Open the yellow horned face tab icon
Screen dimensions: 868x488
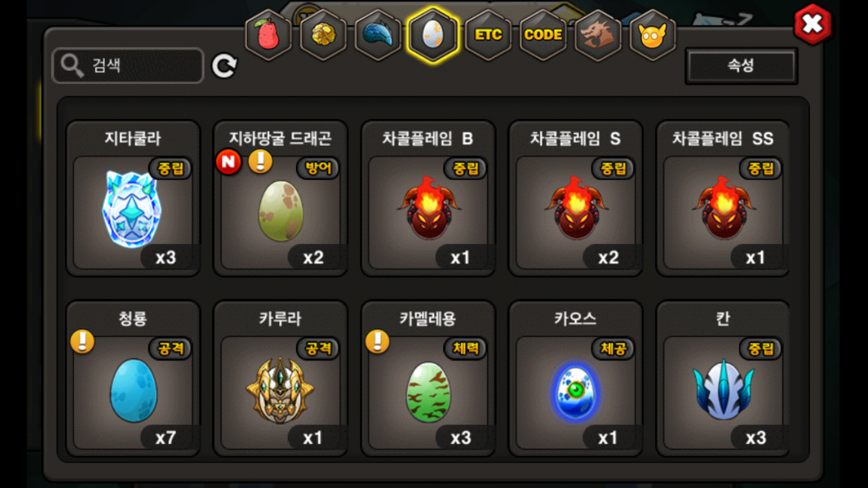click(653, 35)
